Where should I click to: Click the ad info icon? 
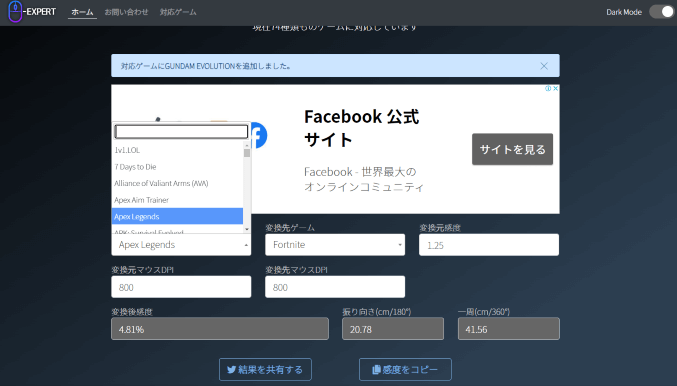548,88
